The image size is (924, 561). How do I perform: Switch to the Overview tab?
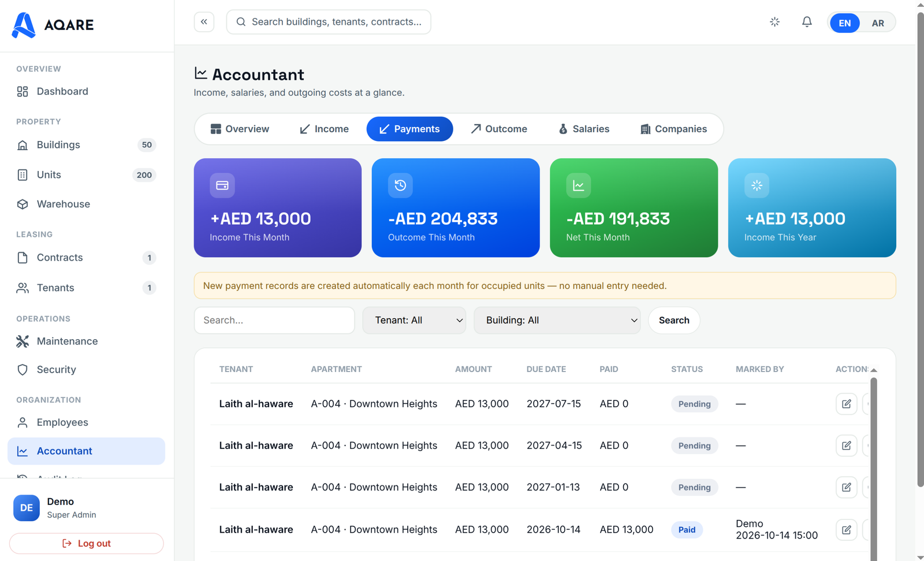point(240,129)
